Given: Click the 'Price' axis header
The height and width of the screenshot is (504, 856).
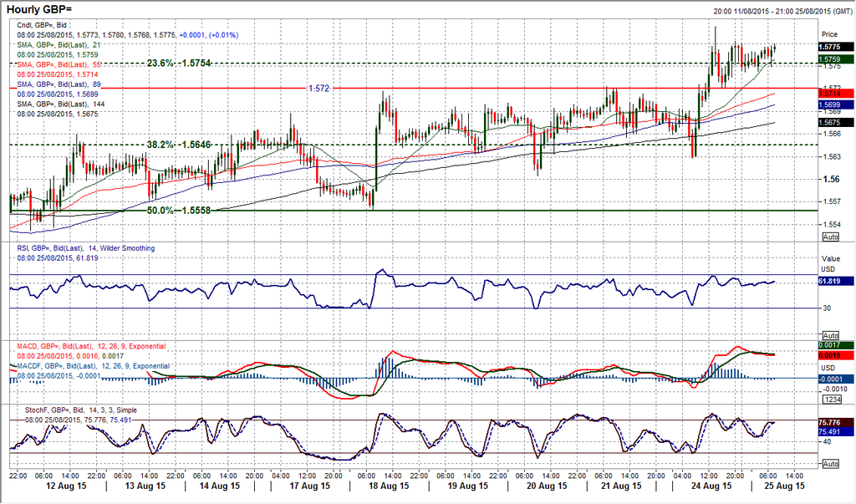Looking at the screenshot, I should pyautogui.click(x=829, y=34).
